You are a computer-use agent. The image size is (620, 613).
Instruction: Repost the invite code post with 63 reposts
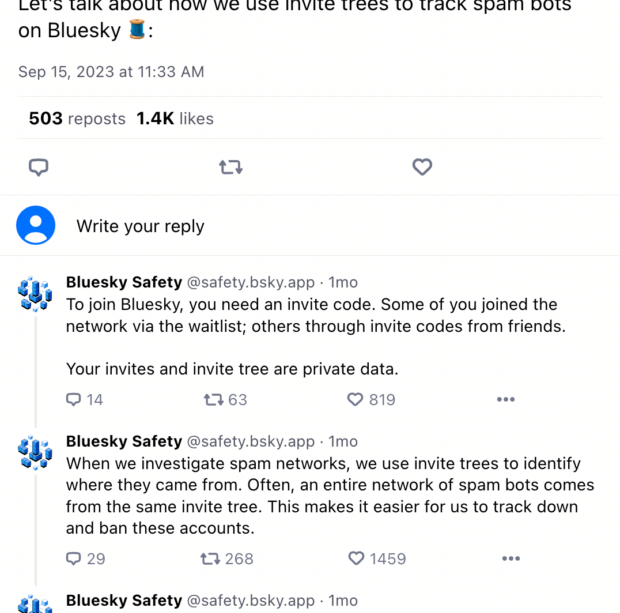tap(213, 399)
